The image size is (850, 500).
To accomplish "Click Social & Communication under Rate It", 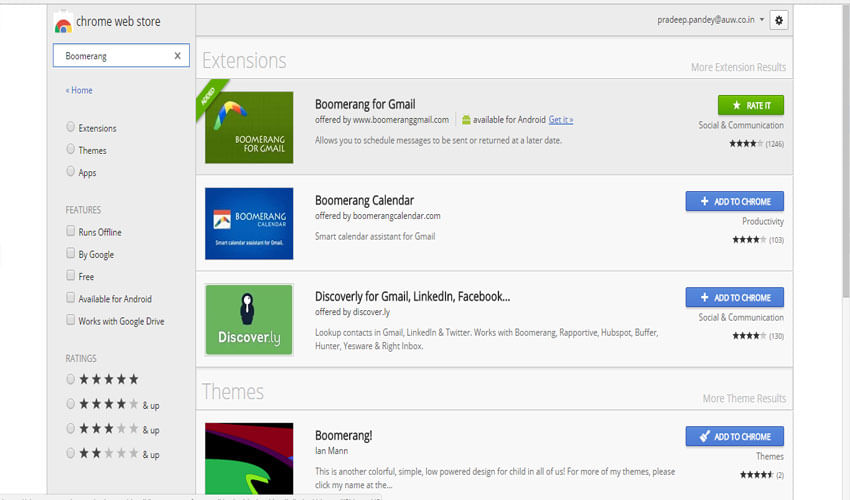I will (741, 125).
